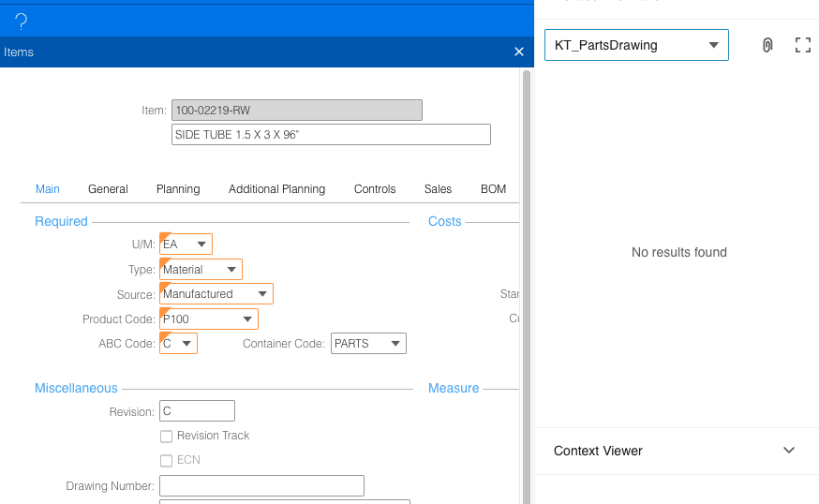819x504 pixels.
Task: Open the KT_PartsDrawing dropdown
Action: (636, 45)
